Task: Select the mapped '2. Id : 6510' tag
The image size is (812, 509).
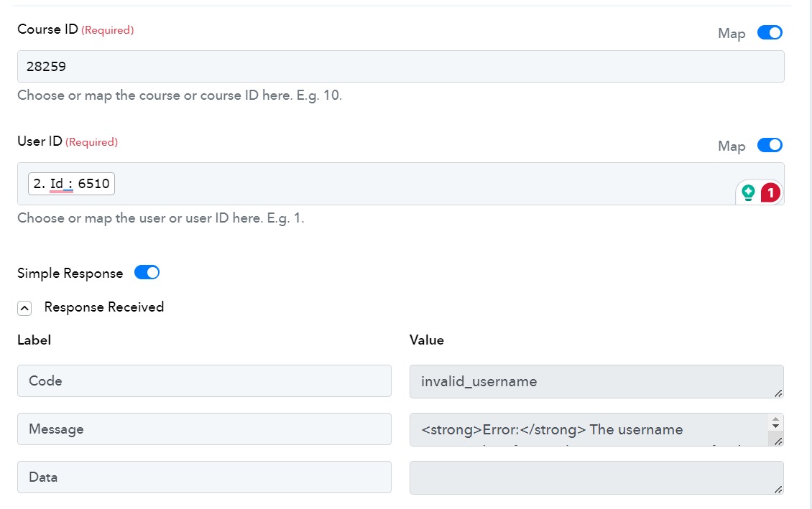Action: (x=71, y=184)
